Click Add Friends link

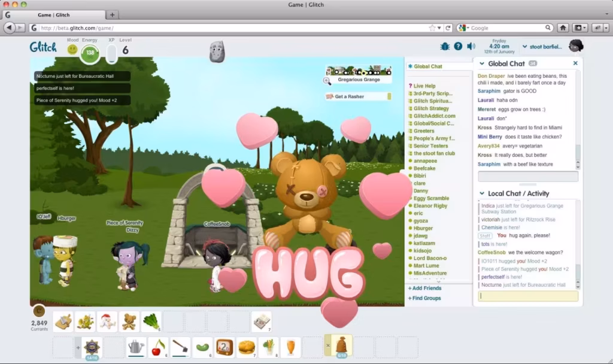point(424,288)
